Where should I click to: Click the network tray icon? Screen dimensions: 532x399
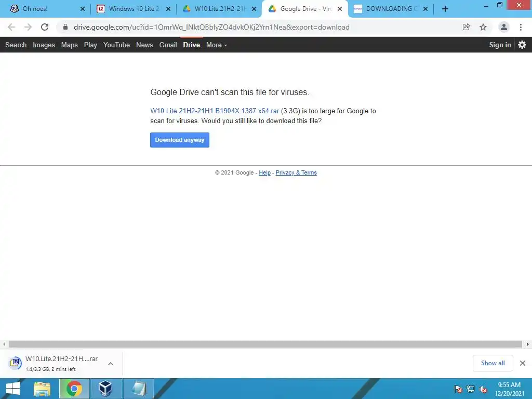(471, 389)
